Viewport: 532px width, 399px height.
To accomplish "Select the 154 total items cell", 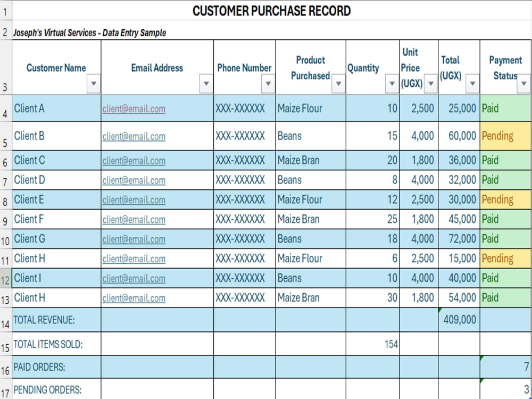I will [x=372, y=344].
